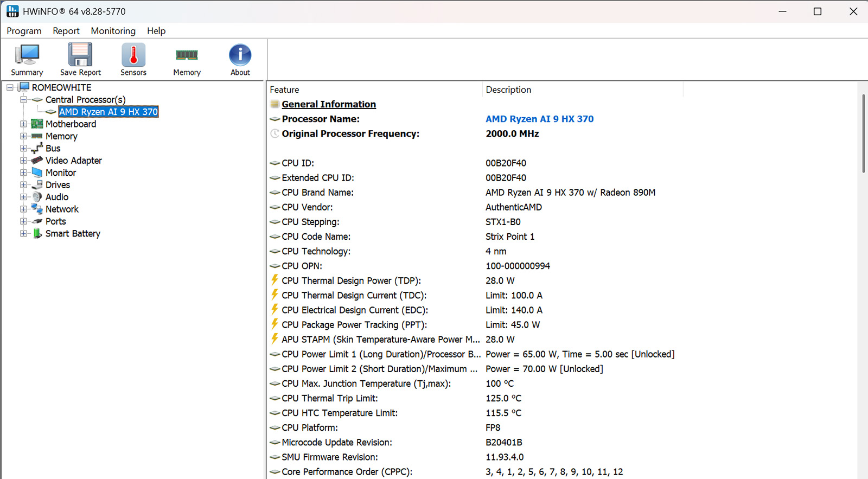Open the Summary toolbar icon
Viewport: 868px width, 479px height.
tap(27, 55)
